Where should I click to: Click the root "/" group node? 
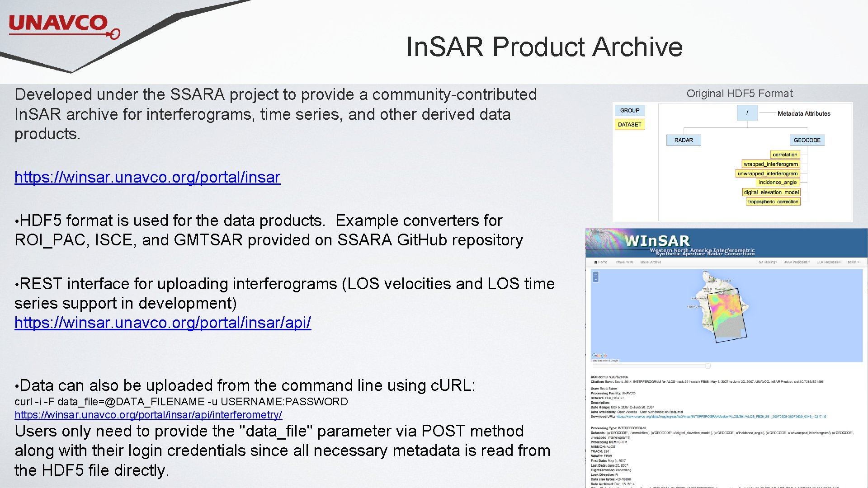[x=747, y=113]
